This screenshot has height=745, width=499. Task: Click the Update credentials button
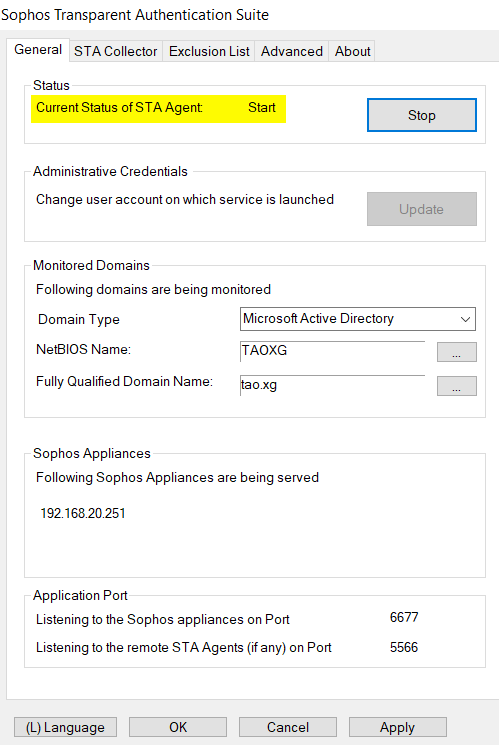pos(422,209)
